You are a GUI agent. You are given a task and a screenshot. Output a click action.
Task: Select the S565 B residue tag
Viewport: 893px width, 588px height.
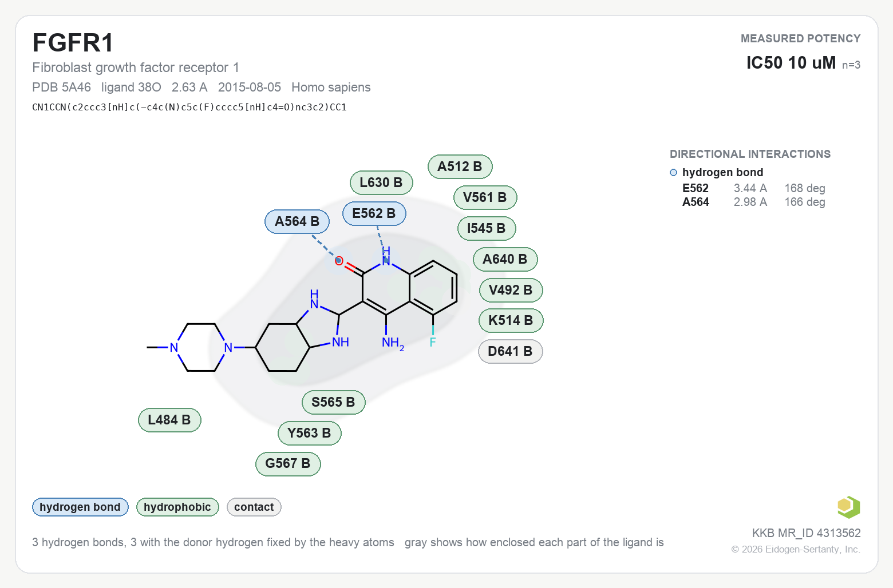tap(334, 402)
